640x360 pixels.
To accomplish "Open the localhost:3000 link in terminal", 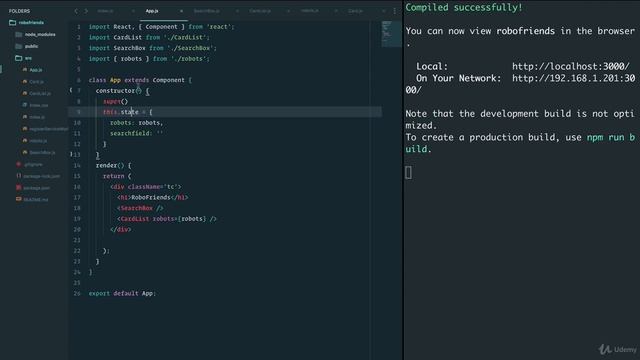I will (571, 67).
